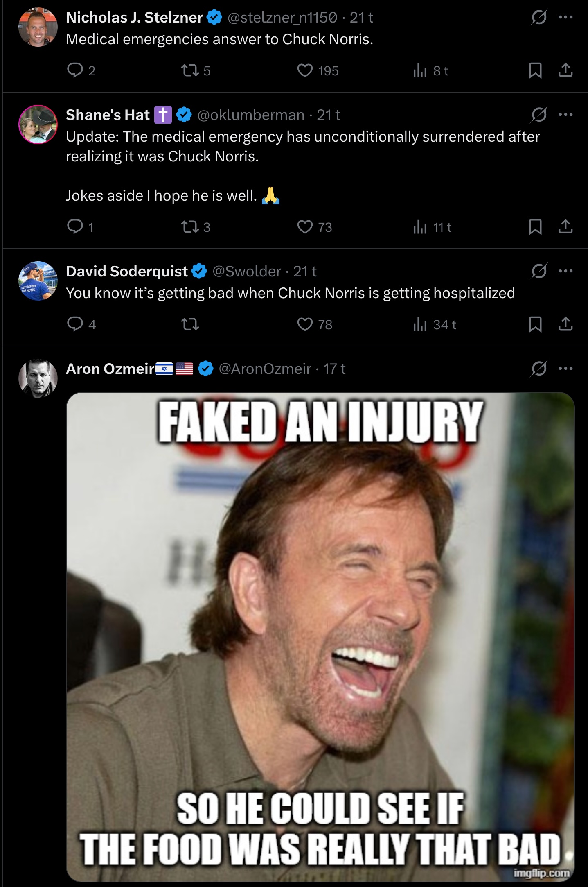Viewport: 588px width, 887px height.
Task: Share David Soderquist's tweet
Action: 565,324
